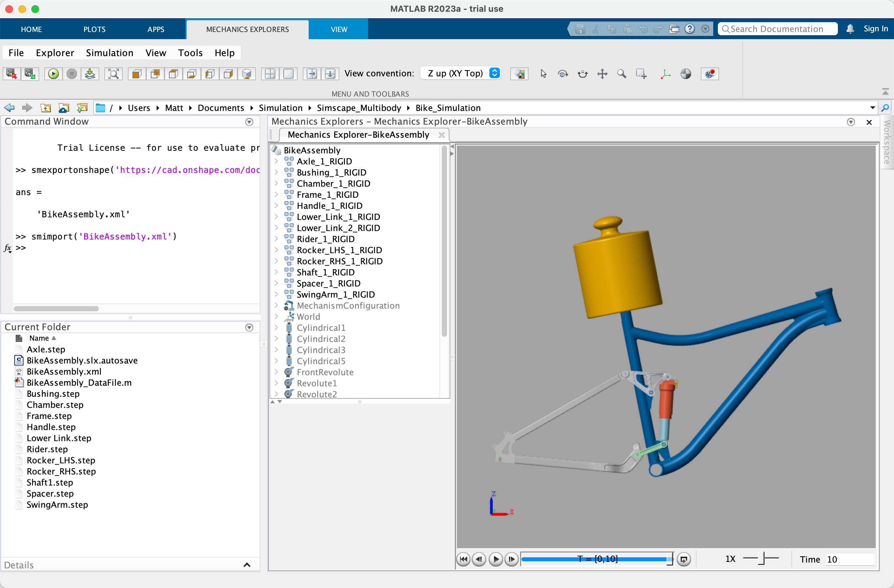Activate the Rotate view tool
This screenshot has height=588, width=894.
563,74
